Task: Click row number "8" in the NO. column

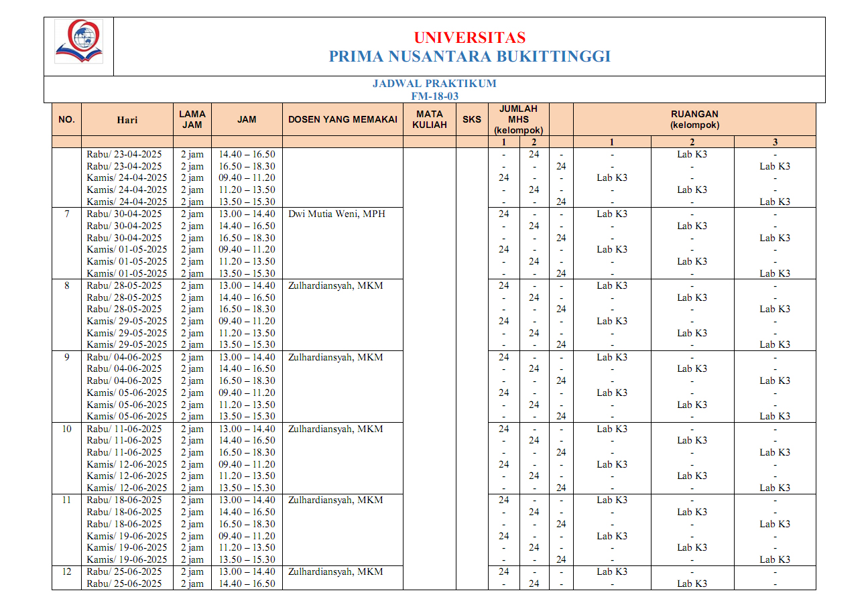Action: click(x=66, y=285)
